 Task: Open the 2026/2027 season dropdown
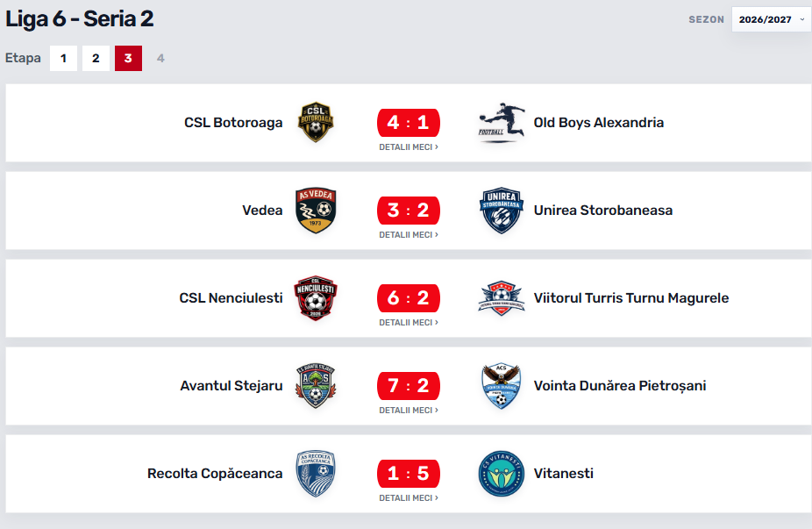pyautogui.click(x=771, y=19)
